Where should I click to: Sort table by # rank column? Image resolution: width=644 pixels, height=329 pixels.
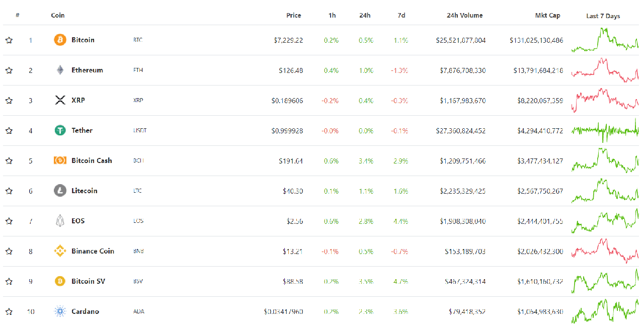click(18, 15)
